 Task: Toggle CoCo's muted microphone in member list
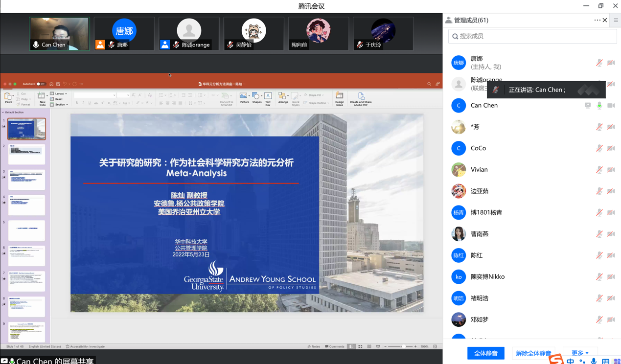pos(599,148)
